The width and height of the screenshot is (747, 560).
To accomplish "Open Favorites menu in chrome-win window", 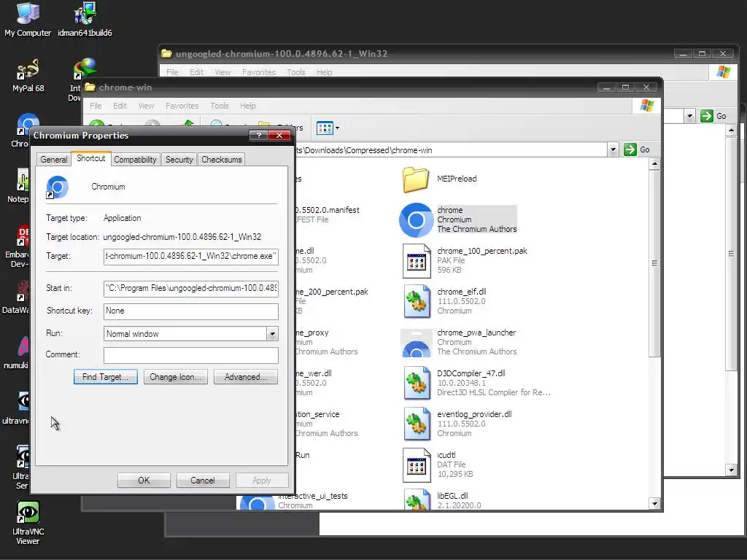I will point(182,106).
